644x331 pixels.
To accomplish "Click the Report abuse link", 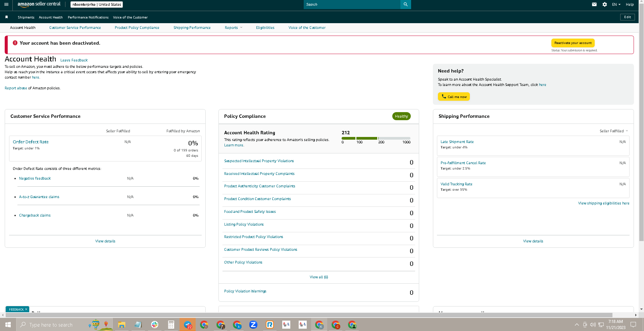I will 16,88.
